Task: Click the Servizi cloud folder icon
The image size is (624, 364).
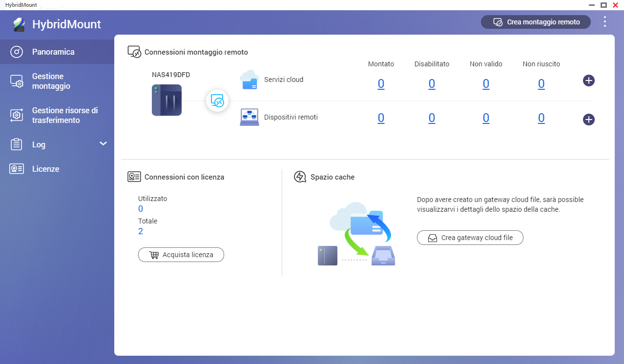Action: click(249, 80)
